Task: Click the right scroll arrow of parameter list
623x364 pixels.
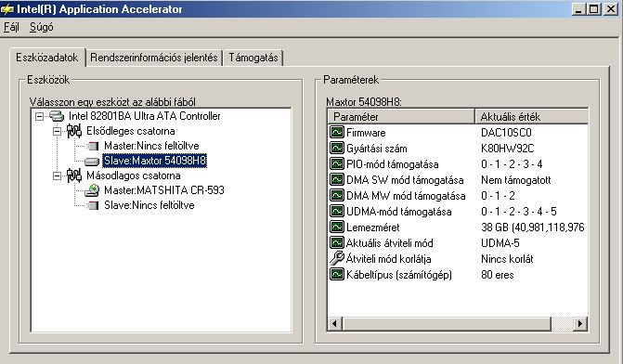Action: (x=580, y=323)
